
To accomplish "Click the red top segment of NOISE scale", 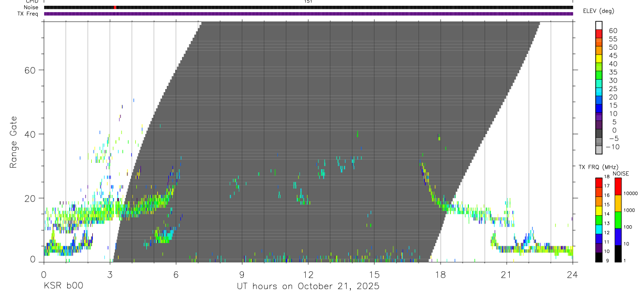I will [x=618, y=186].
